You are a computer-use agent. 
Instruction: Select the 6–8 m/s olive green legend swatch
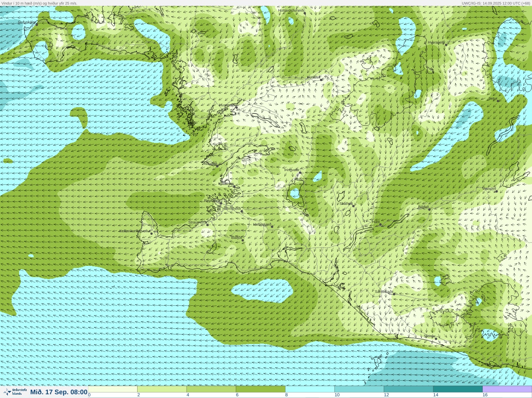261,389
